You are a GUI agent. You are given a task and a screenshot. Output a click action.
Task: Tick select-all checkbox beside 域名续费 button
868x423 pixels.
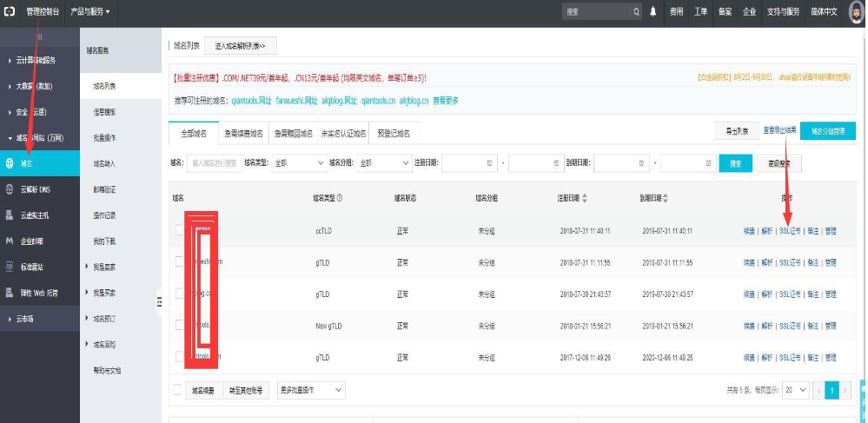pyautogui.click(x=177, y=389)
